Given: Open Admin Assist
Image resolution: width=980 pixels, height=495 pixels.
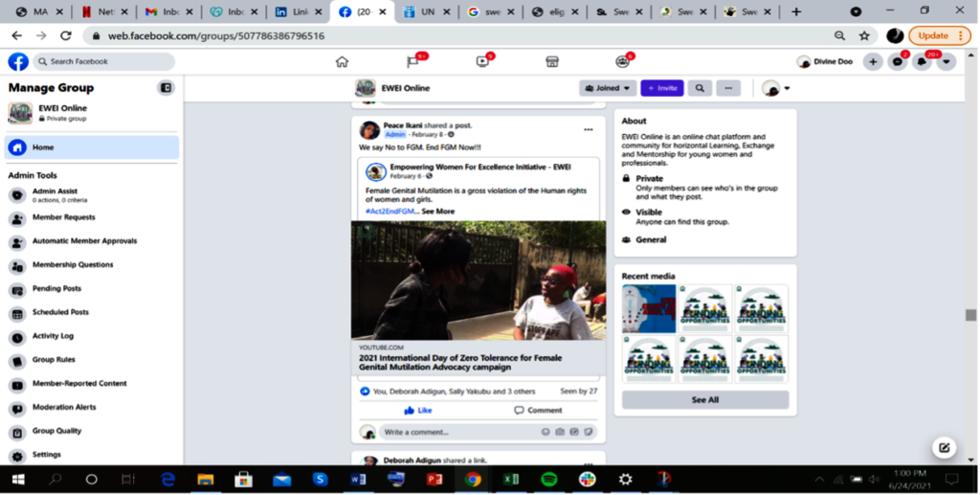Looking at the screenshot, I should pyautogui.click(x=92, y=195).
